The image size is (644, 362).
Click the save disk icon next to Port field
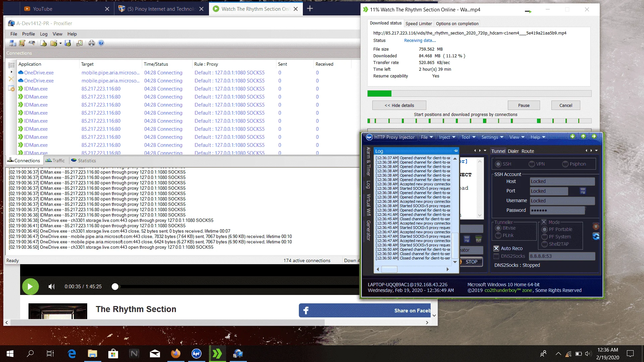(583, 191)
